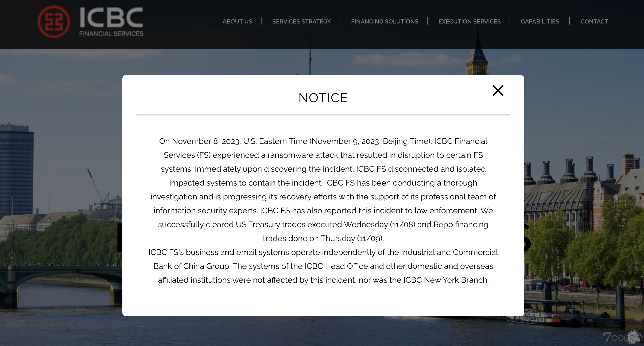Click the line 'trades done on Thursday (11/09).'

(323, 238)
